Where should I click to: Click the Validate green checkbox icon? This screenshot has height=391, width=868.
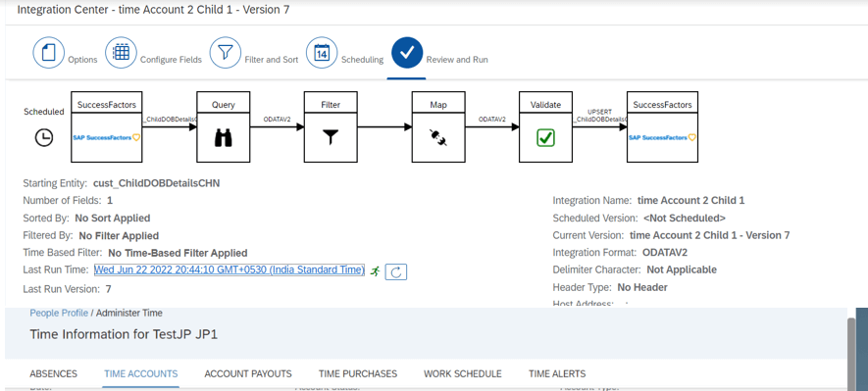point(545,138)
